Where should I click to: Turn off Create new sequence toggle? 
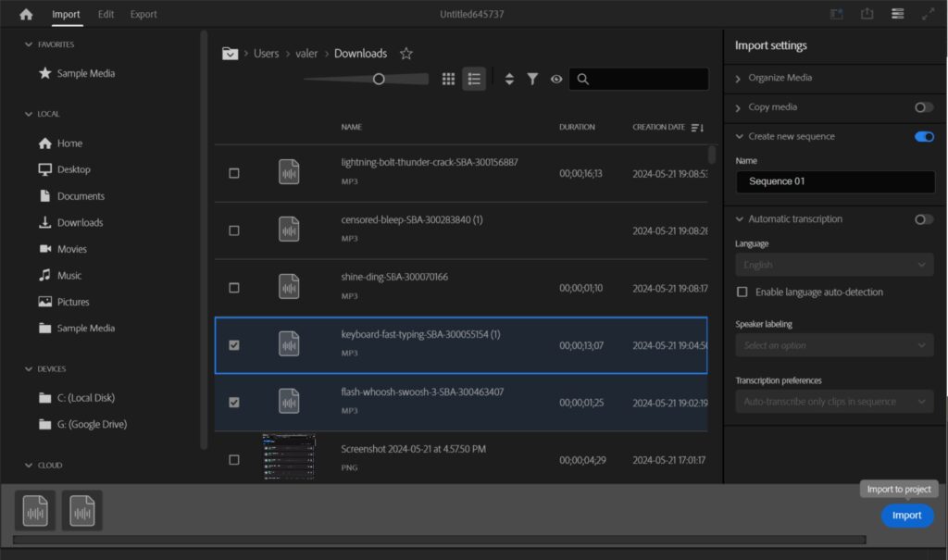click(923, 137)
